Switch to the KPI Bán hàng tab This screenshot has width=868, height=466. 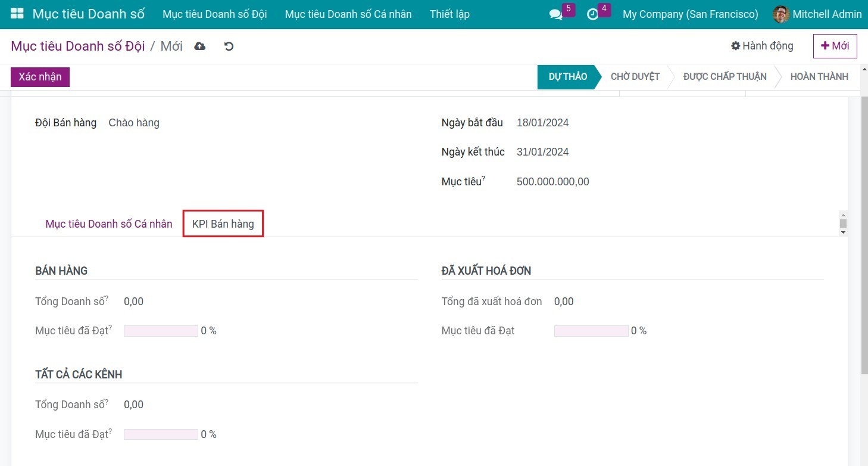coord(223,223)
